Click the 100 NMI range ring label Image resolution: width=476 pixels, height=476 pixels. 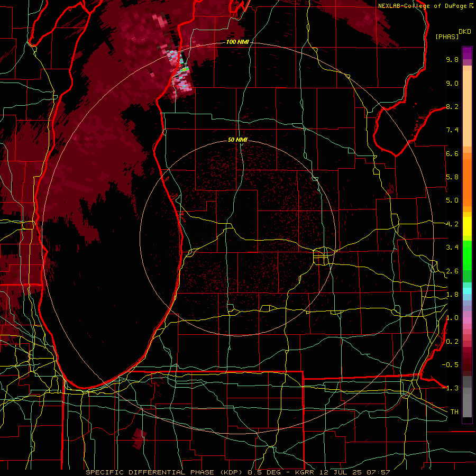tap(237, 42)
